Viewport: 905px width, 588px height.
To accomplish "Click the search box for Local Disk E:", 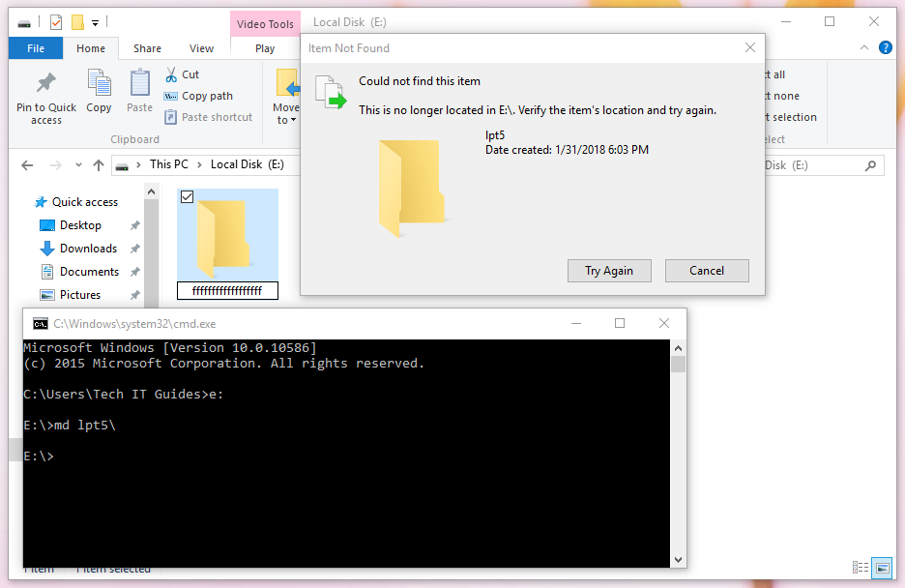I will coord(832,164).
